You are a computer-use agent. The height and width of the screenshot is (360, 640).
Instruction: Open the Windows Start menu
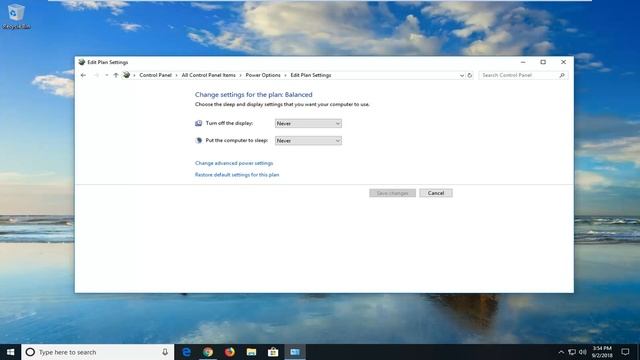pos(11,352)
